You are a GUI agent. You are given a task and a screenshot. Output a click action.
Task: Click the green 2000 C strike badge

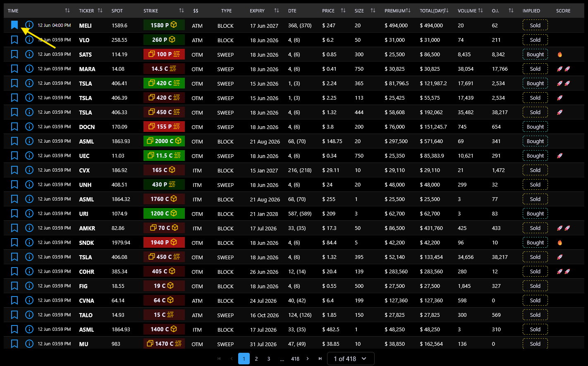[x=164, y=141]
